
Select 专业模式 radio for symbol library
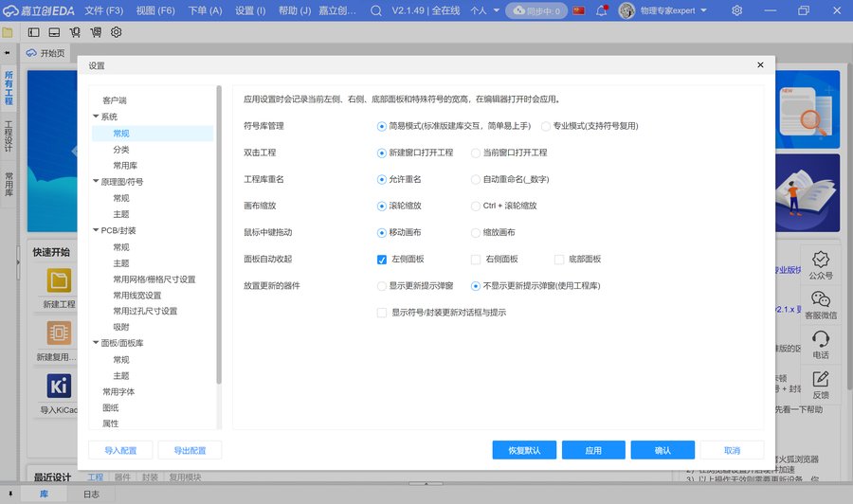(x=546, y=126)
